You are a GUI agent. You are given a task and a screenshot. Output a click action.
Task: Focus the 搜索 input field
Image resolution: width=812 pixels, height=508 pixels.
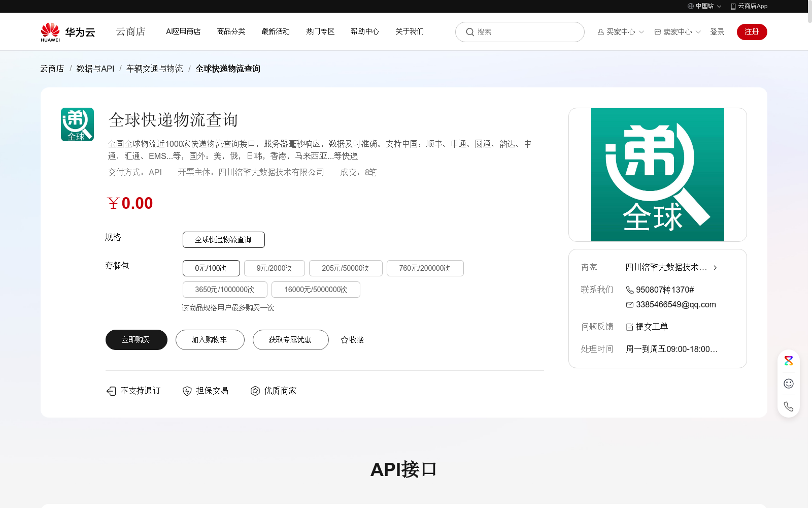[520, 32]
